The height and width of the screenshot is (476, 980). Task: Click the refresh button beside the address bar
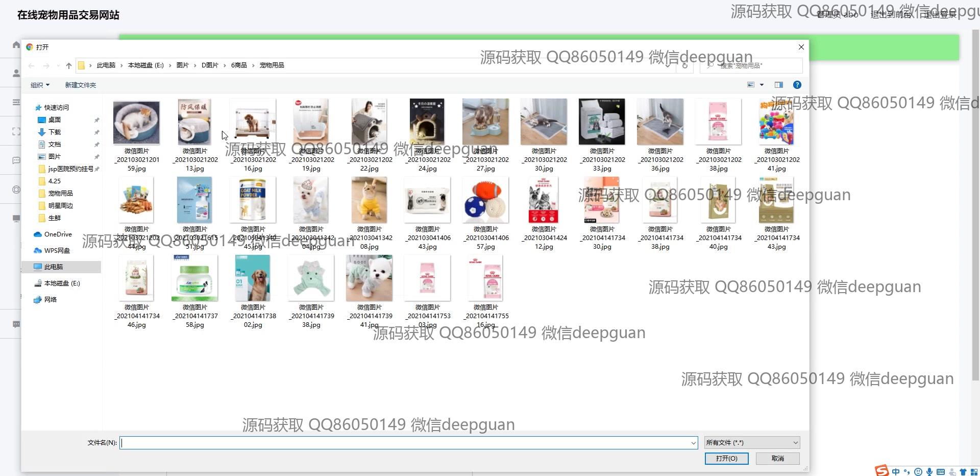click(x=685, y=65)
